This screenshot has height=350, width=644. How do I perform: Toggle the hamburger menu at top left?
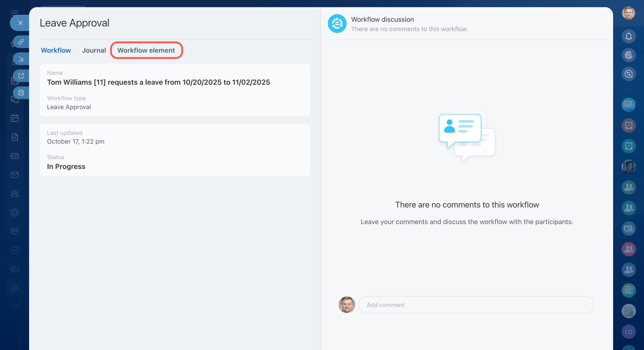coord(15,13)
